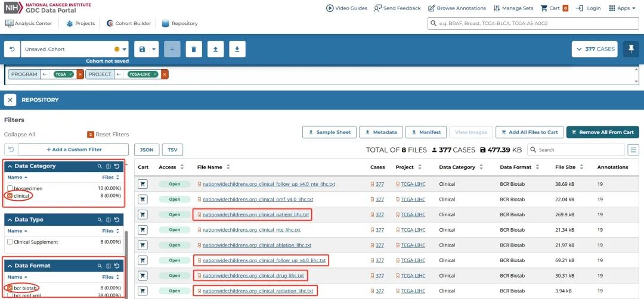Close the Repository panel with X
Image resolution: width=644 pixels, height=299 pixels.
[10, 100]
